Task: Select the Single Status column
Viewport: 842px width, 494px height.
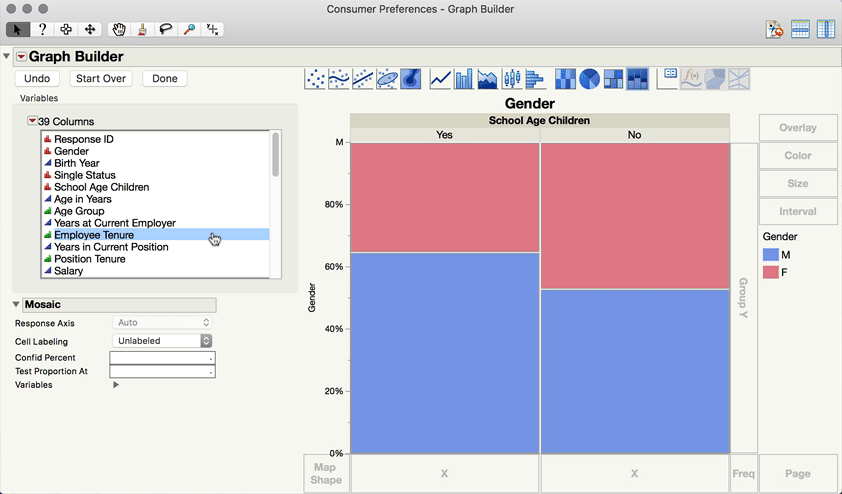Action: 84,175
